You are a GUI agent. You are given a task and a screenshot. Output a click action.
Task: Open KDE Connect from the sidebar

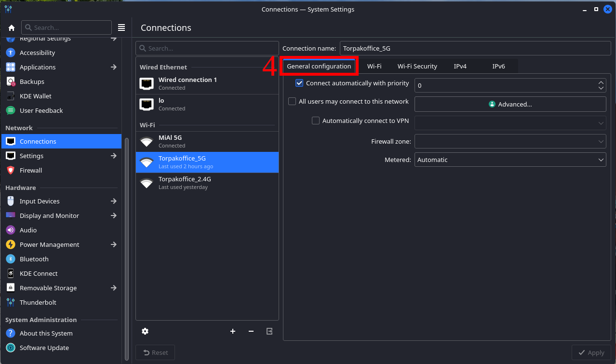(x=39, y=273)
